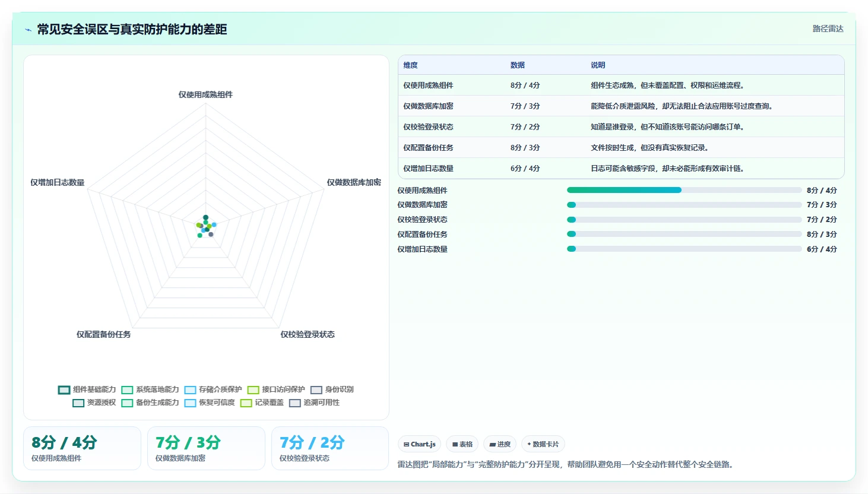This screenshot has height=494, width=868.
Task: Click the radar axis label 仅校验登录状态
Action: point(308,334)
